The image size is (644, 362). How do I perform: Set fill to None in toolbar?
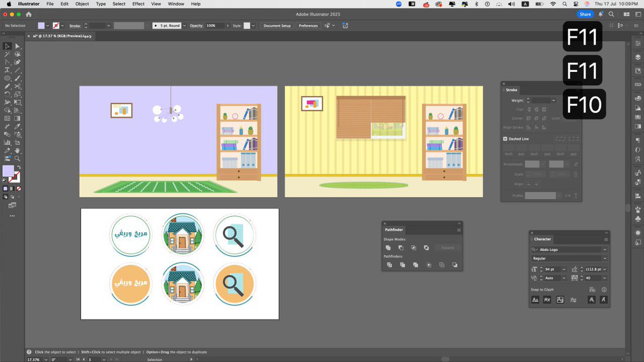pos(19,189)
